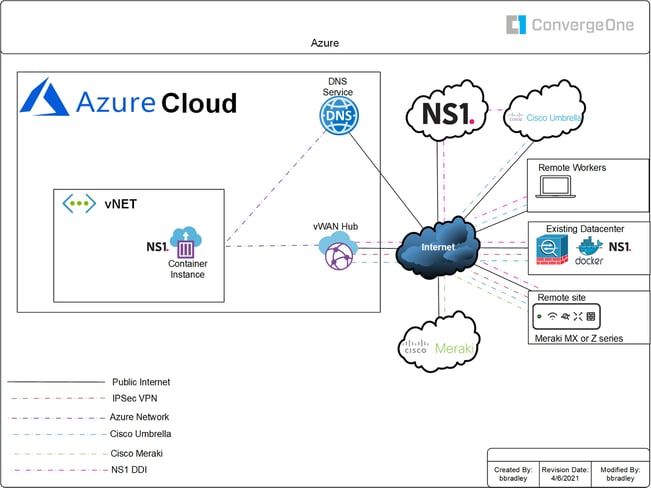Click the DNS Service globe icon
The image size is (651, 488).
pos(337,118)
